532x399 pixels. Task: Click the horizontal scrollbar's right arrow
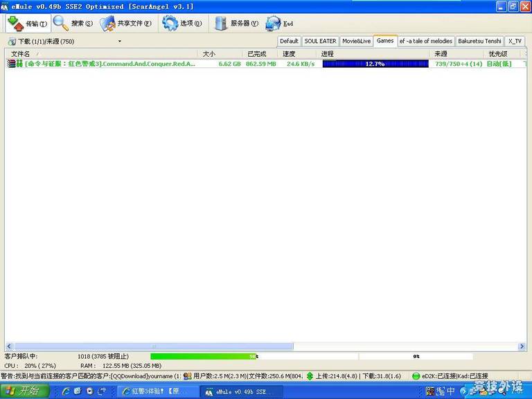[x=522, y=346]
